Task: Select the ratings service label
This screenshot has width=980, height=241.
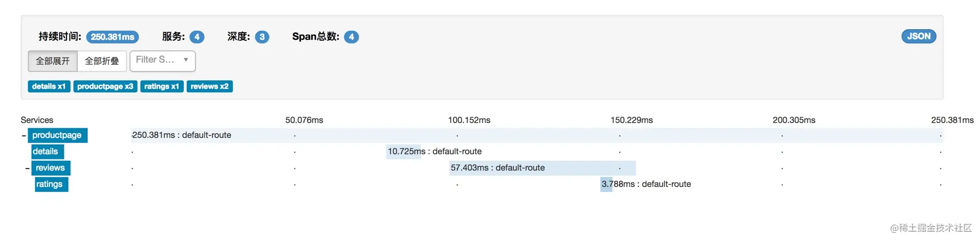Action: coord(52,184)
